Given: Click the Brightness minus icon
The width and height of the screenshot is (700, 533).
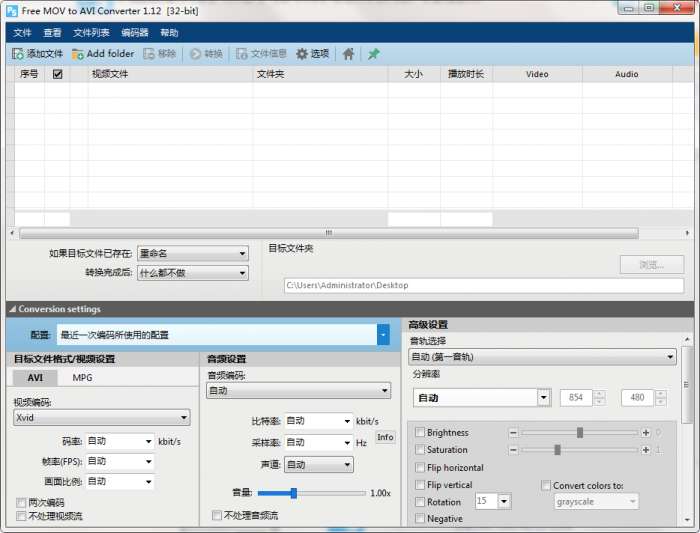Looking at the screenshot, I should click(513, 433).
